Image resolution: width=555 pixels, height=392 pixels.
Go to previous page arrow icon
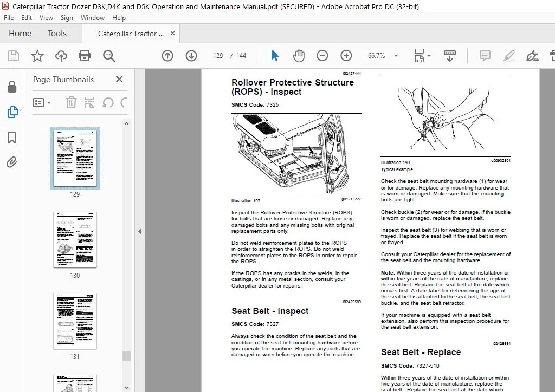tap(167, 56)
